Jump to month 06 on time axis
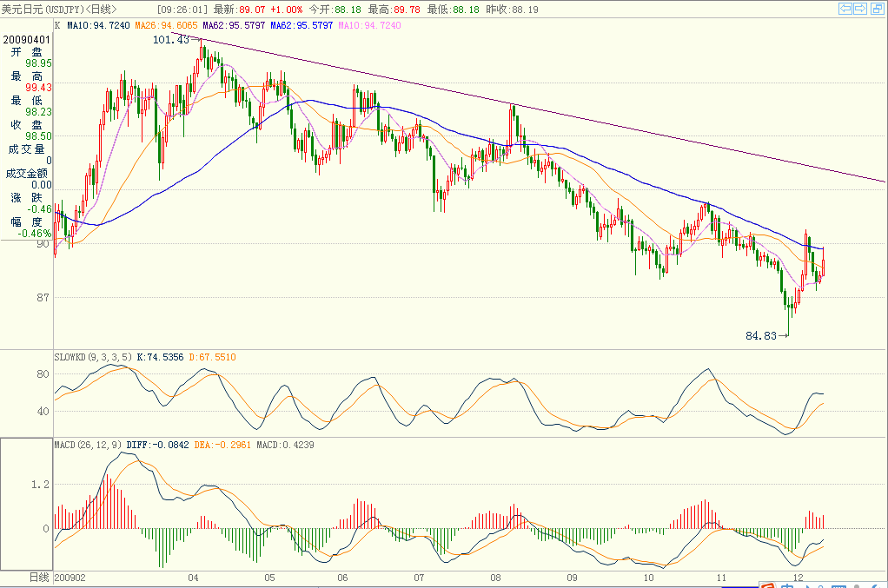The image size is (888, 588). tap(342, 578)
